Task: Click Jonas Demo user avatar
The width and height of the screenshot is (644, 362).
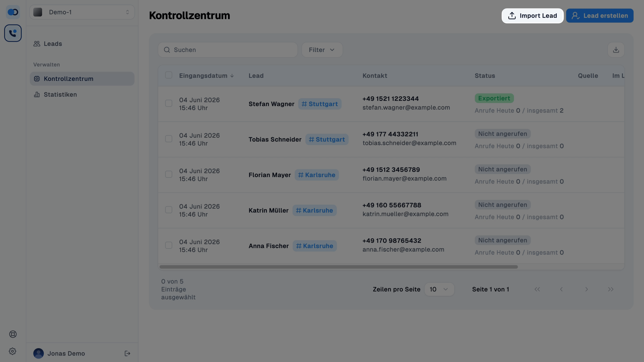Action: [x=39, y=353]
